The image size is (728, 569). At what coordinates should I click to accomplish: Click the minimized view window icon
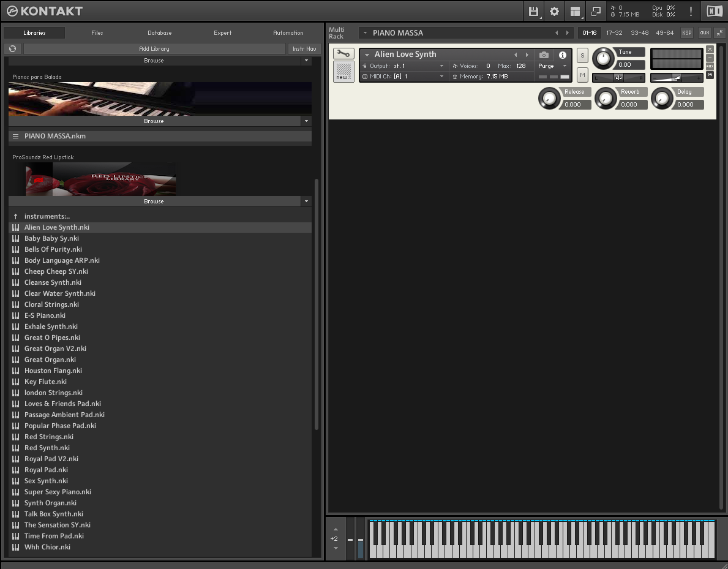coord(596,11)
